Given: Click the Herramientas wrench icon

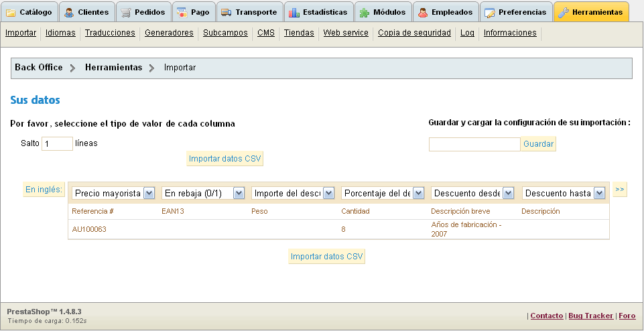Looking at the screenshot, I should [563, 12].
